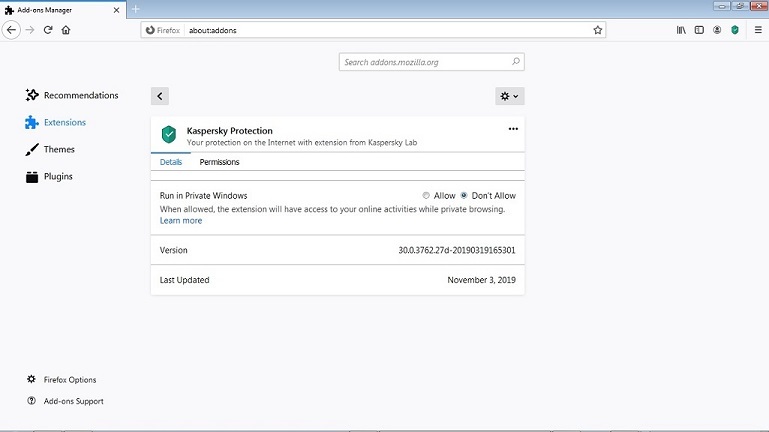Click the Kaspersky Protection shield logo
This screenshot has width=769, height=432.
[169, 134]
